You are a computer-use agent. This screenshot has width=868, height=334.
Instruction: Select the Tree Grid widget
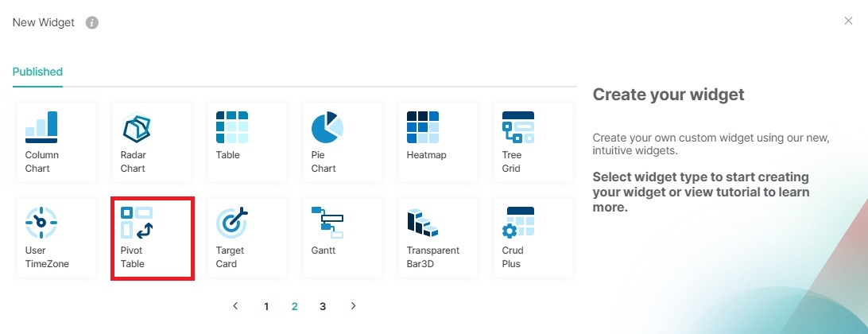click(533, 142)
